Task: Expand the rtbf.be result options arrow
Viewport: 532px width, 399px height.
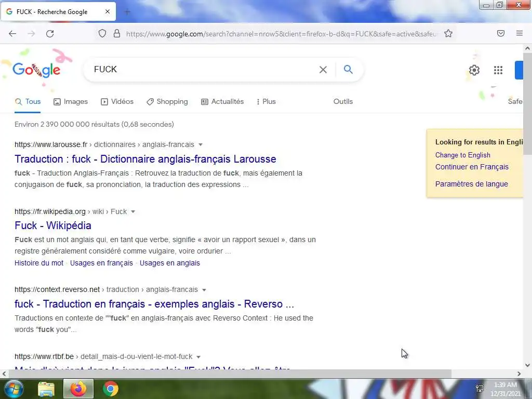Action: point(198,356)
